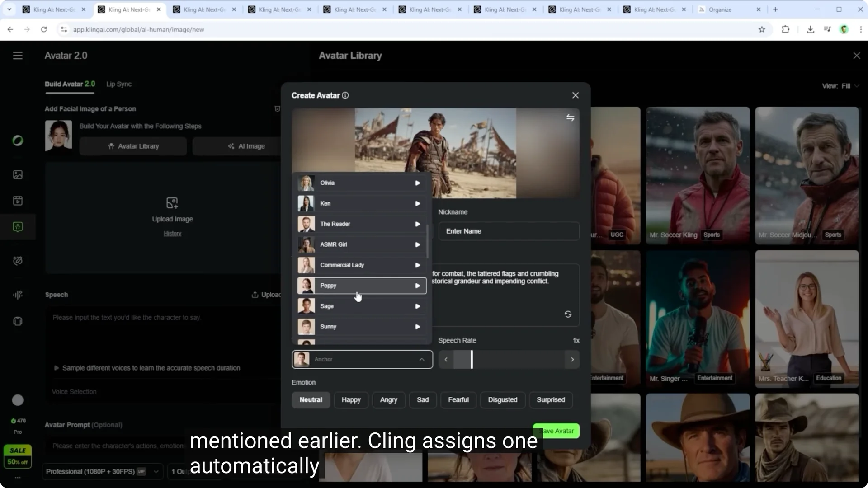This screenshot has width=868, height=488.
Task: Choose the Peppy voice option
Action: coord(362,286)
